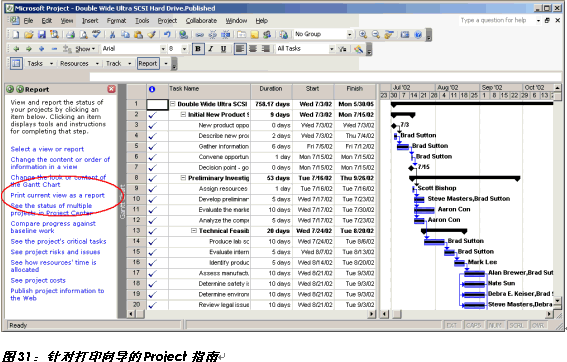Click See project costs link

(38, 280)
